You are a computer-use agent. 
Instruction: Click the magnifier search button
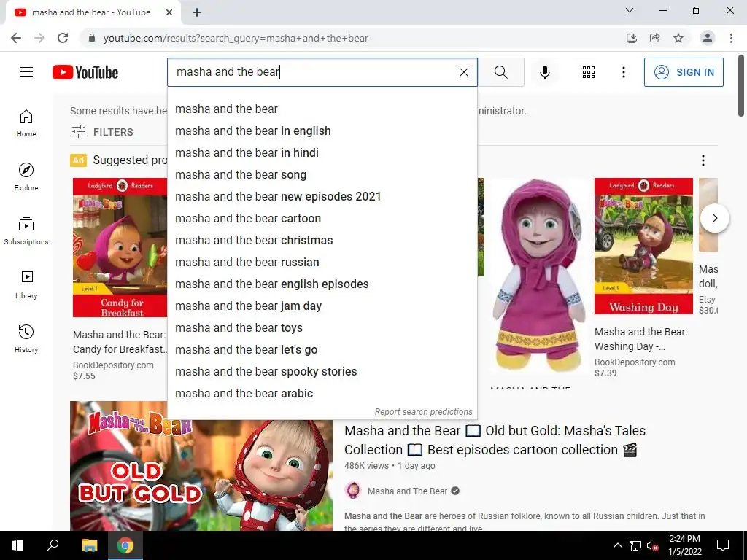click(500, 72)
